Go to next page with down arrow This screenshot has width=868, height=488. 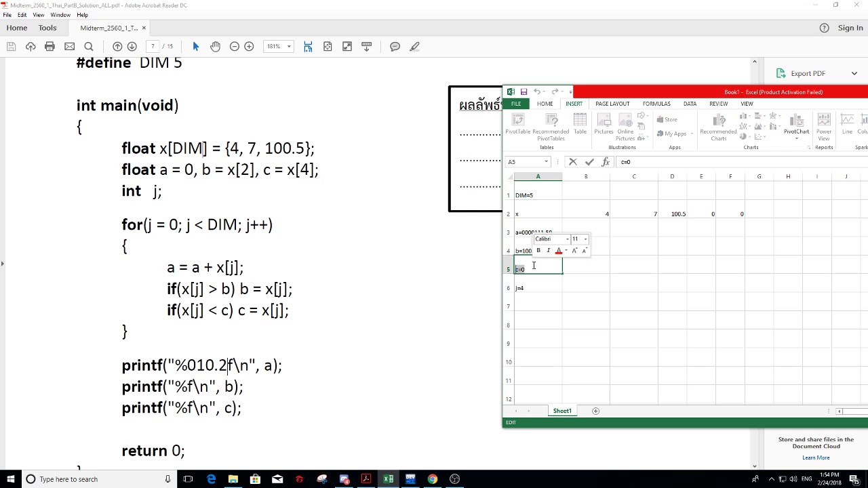(132, 46)
